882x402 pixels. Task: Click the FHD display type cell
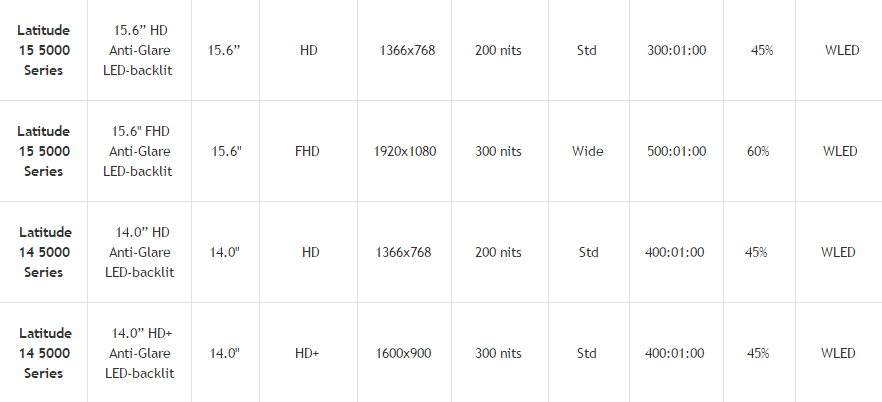(307, 151)
